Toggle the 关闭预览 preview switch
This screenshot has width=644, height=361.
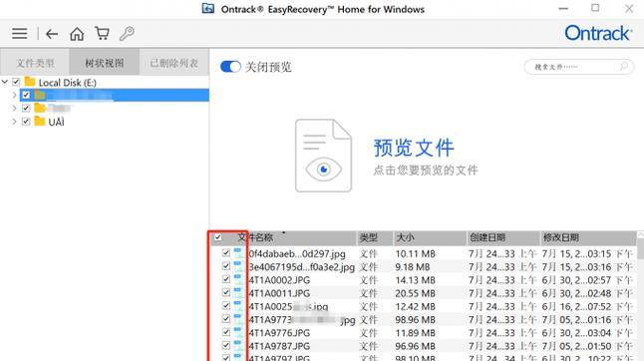(230, 67)
